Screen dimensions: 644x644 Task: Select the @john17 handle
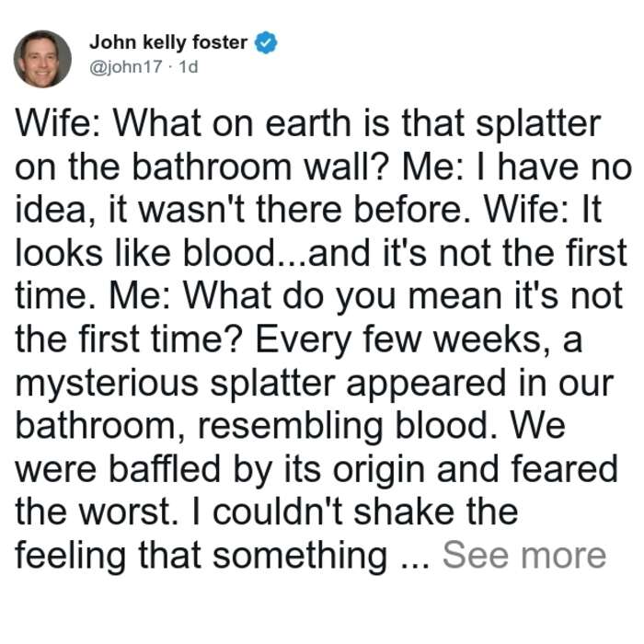coord(126,66)
